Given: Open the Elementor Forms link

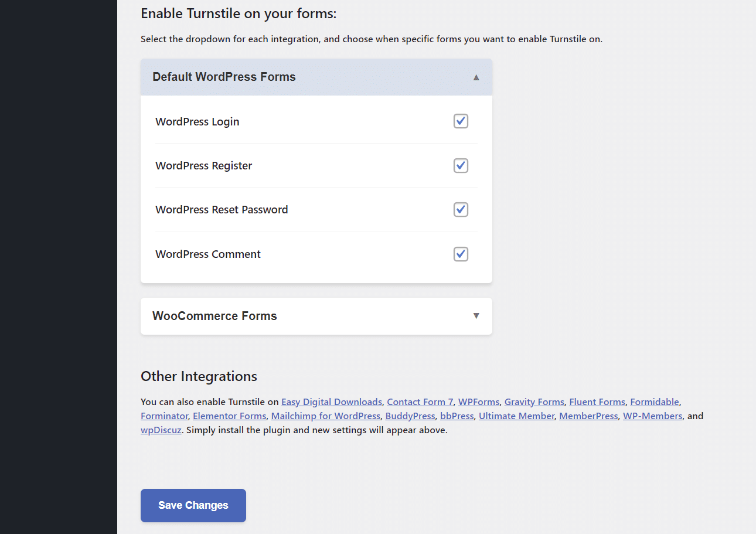Looking at the screenshot, I should click(x=230, y=416).
